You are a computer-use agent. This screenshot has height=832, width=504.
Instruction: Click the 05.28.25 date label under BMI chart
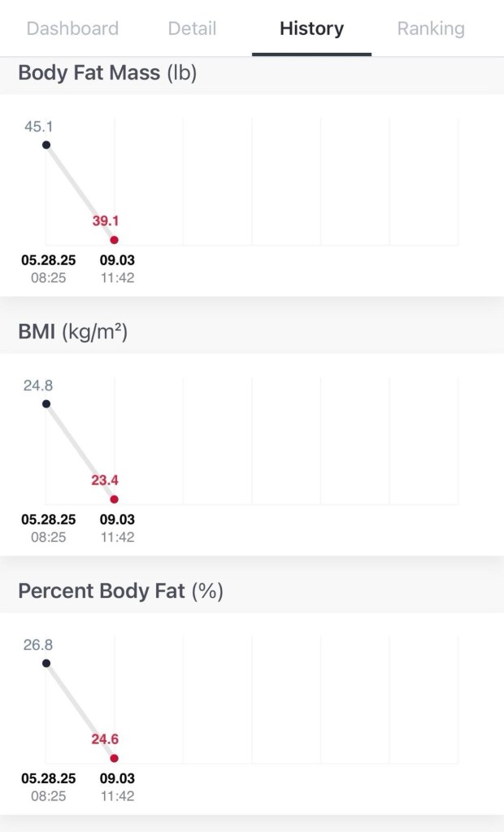[49, 520]
